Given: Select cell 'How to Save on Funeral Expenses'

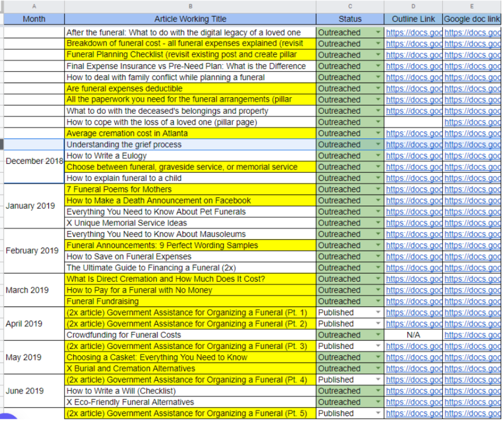Looking at the screenshot, I should click(191, 258).
